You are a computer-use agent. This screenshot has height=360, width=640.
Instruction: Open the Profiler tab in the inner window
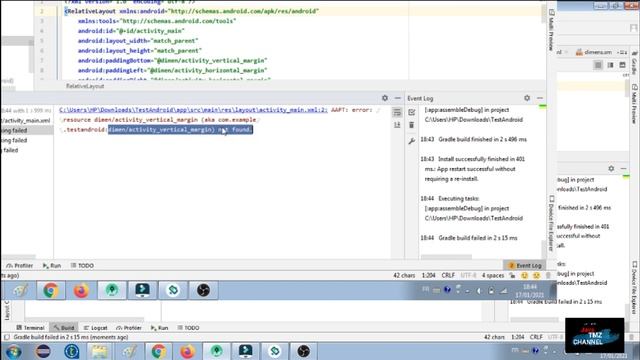coord(20,265)
